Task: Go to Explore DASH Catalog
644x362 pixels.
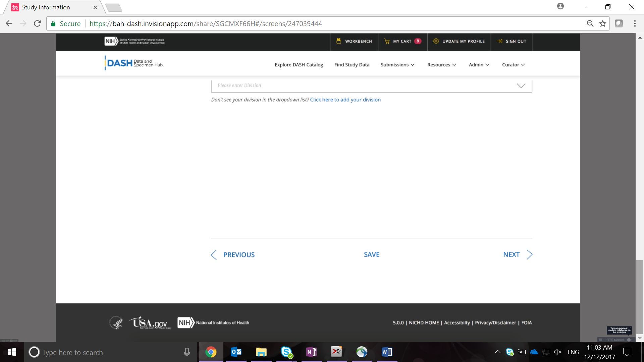Action: pos(299,65)
